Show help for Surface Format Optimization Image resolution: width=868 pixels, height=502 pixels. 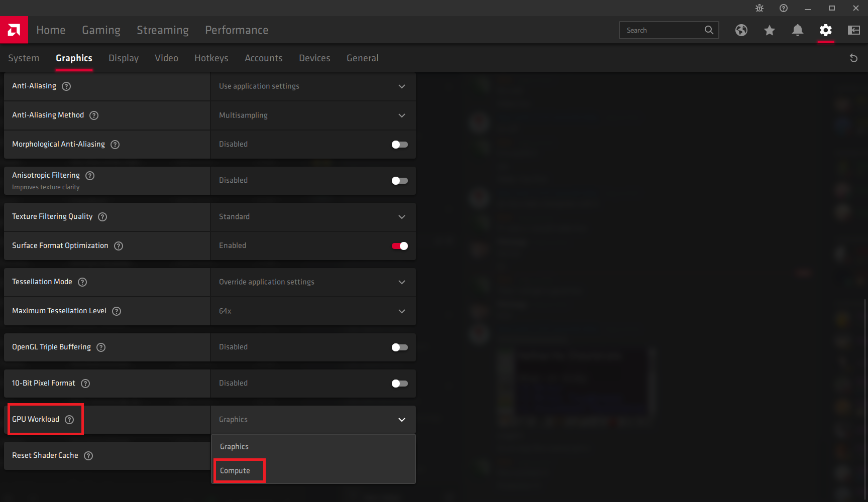click(119, 246)
